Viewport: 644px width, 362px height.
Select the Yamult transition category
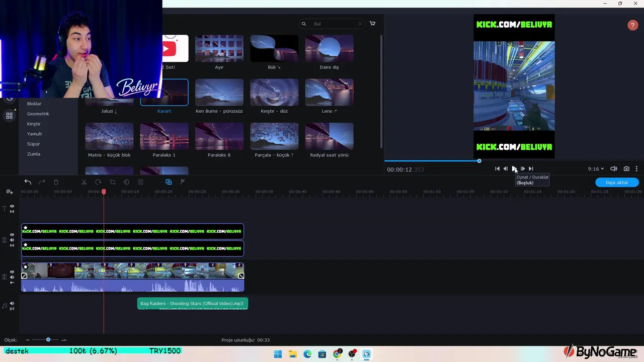coord(34,134)
